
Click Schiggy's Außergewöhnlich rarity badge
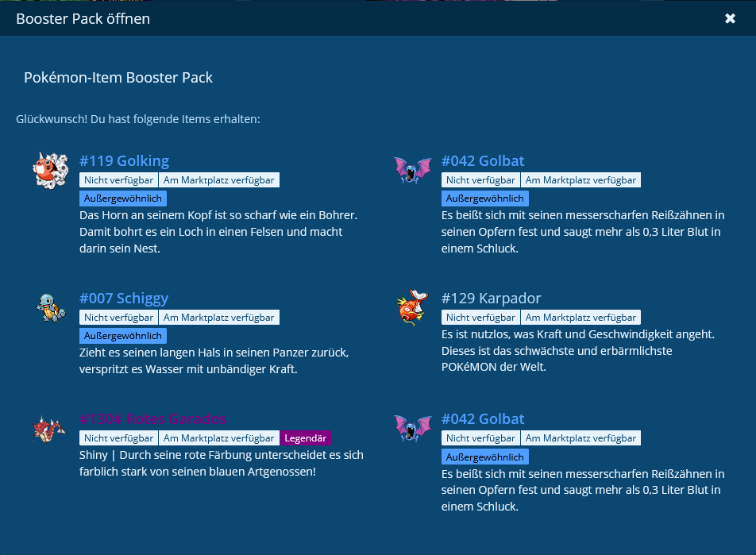pyautogui.click(x=122, y=336)
